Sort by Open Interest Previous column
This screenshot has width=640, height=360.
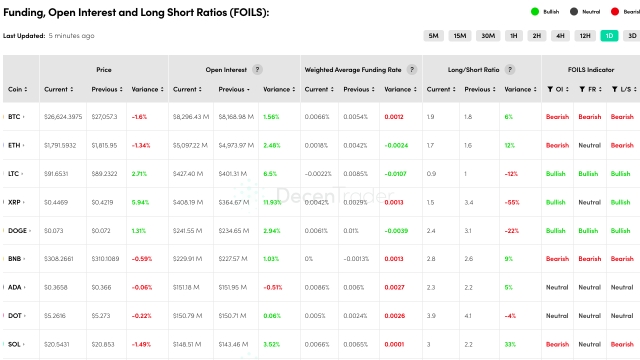(x=234, y=89)
